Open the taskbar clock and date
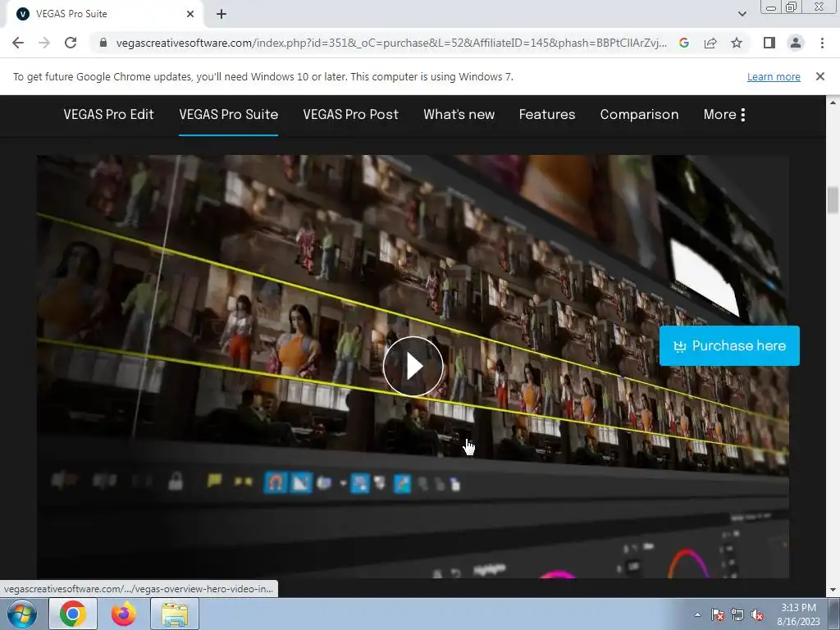Viewport: 840px width, 630px height. click(x=798, y=614)
